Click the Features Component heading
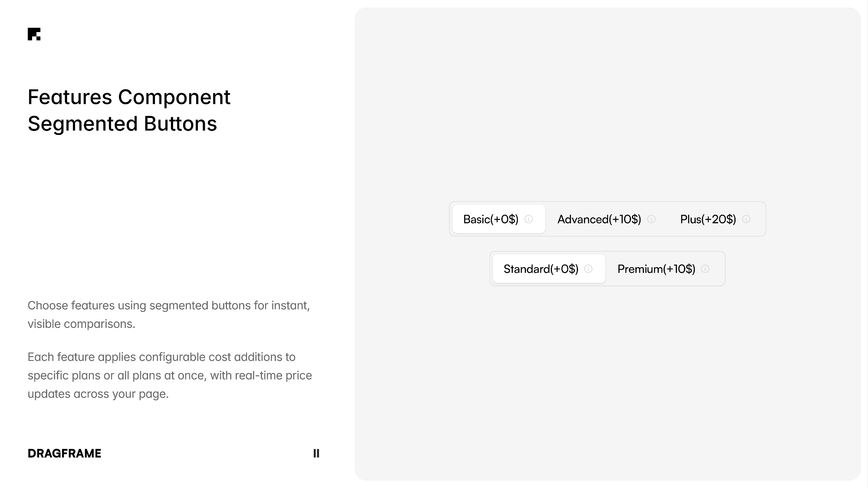Viewport: 868px width, 488px height. point(129,97)
